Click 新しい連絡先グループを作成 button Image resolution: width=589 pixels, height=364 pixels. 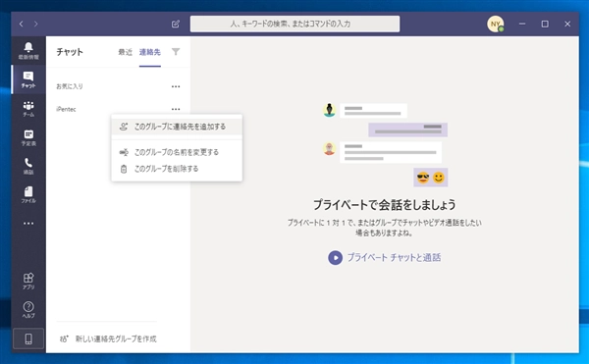click(108, 338)
